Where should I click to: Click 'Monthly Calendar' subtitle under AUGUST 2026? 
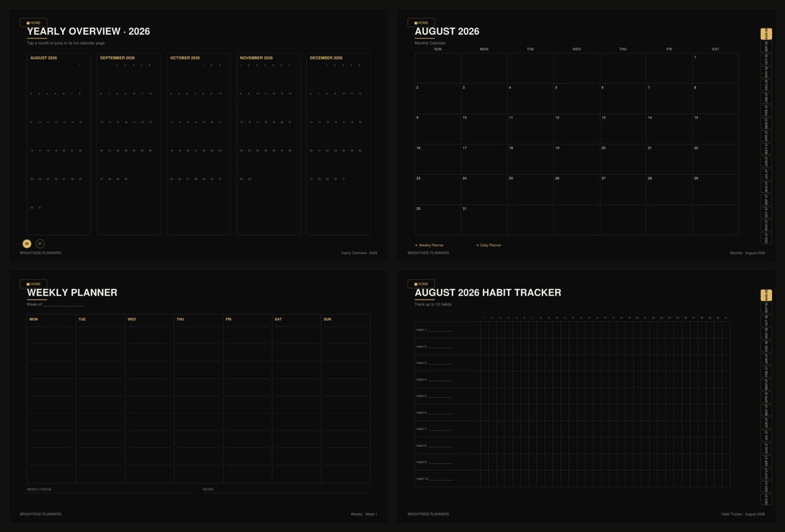pyautogui.click(x=430, y=43)
